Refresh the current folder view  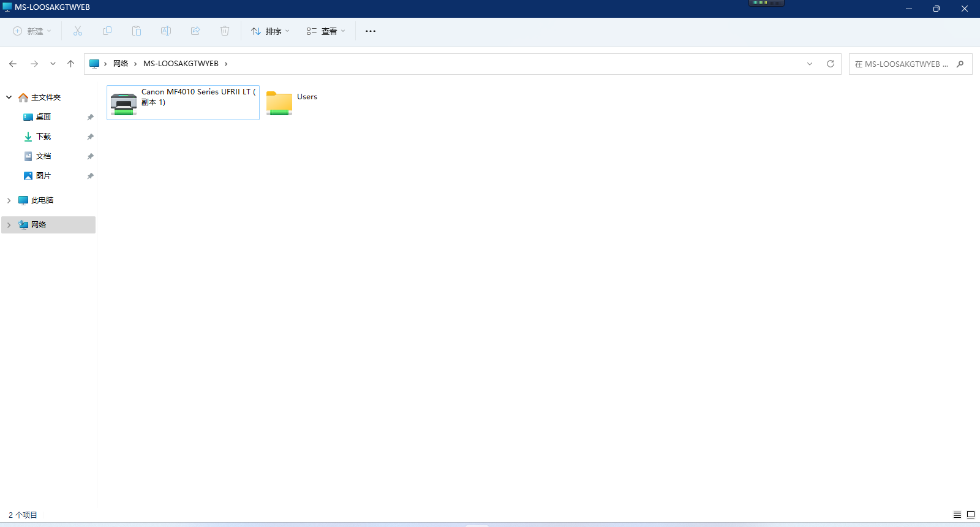coord(831,64)
